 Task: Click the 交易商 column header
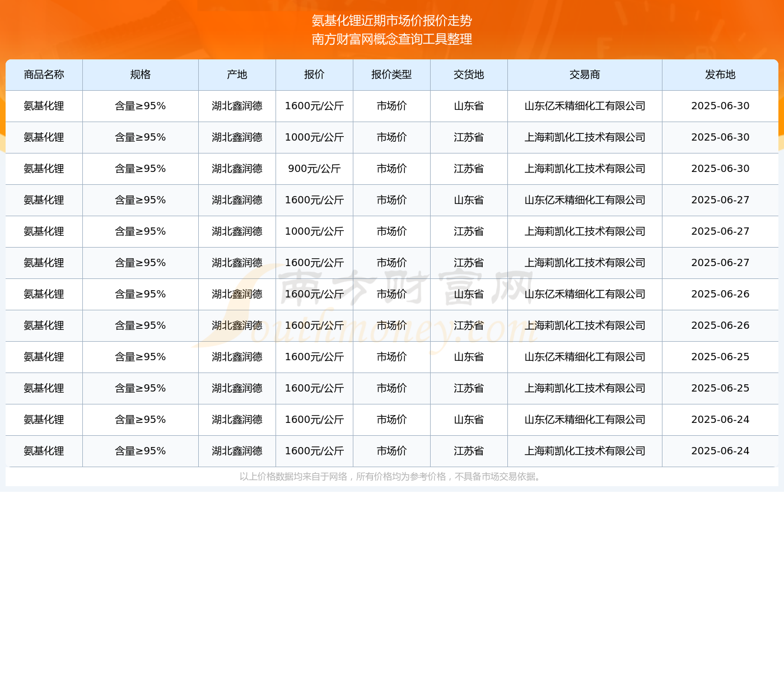[x=585, y=75]
